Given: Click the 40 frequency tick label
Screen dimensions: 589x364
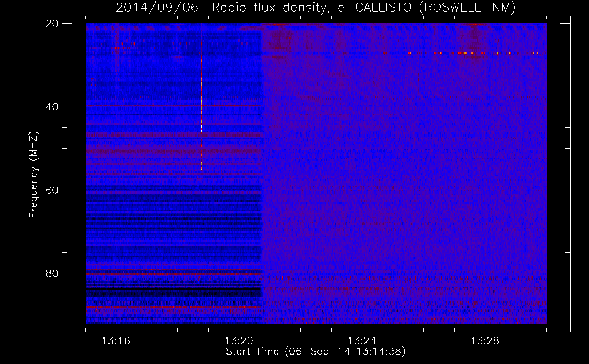Looking at the screenshot, I should (52, 107).
